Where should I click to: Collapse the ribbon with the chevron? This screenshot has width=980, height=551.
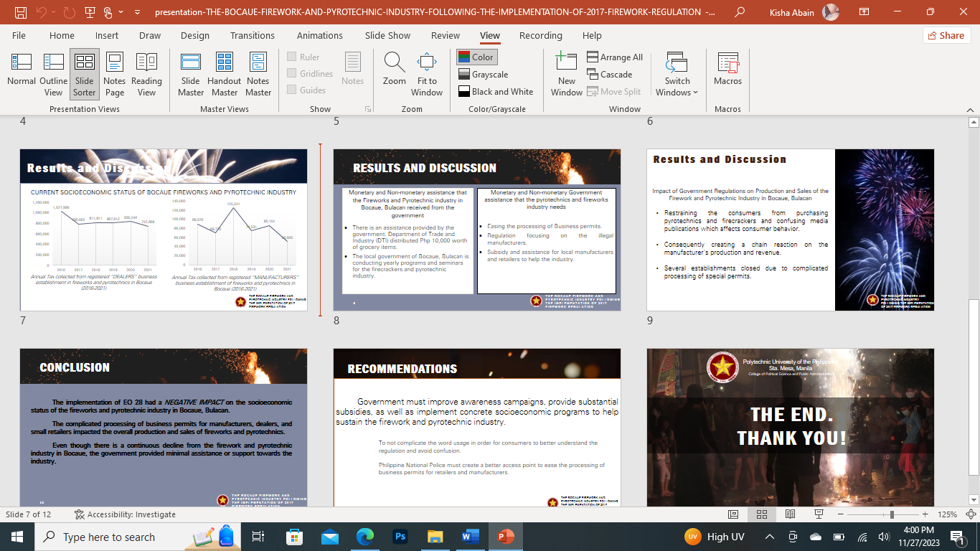tap(971, 109)
